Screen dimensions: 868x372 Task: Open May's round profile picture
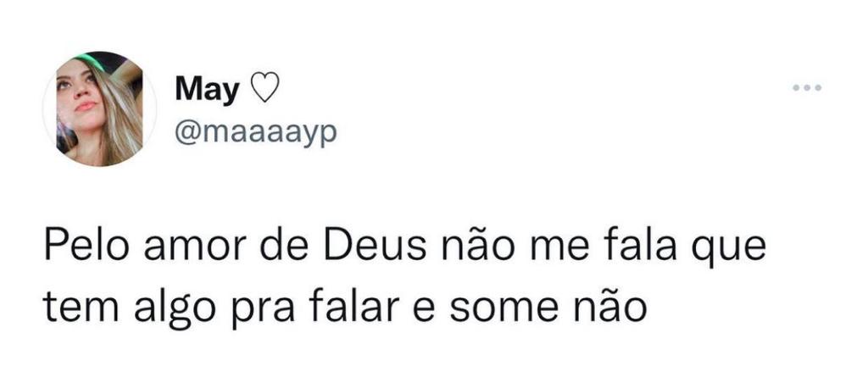[100, 109]
